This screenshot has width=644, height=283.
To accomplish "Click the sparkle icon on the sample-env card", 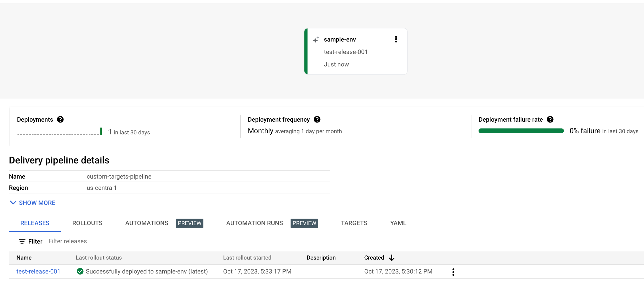I will [x=315, y=39].
